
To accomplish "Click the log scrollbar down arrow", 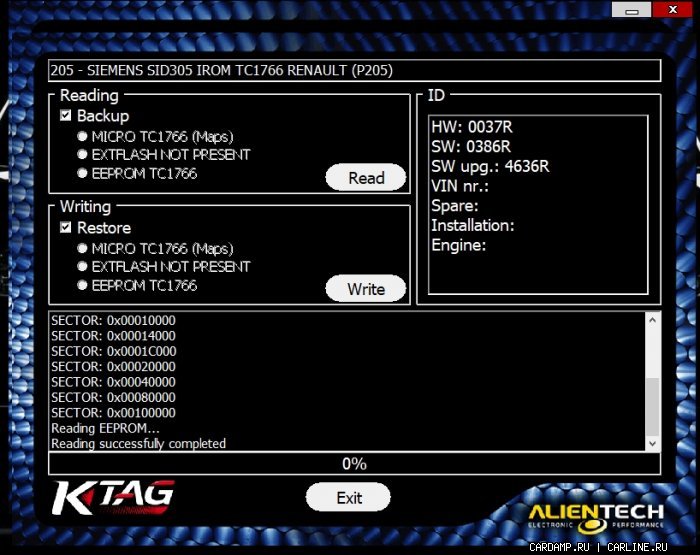I will click(653, 443).
